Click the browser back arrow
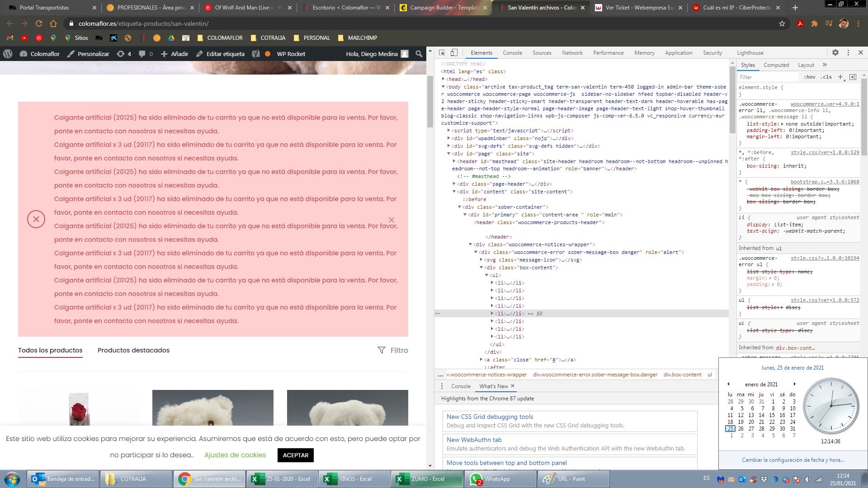This screenshot has height=488, width=868. point(10,23)
